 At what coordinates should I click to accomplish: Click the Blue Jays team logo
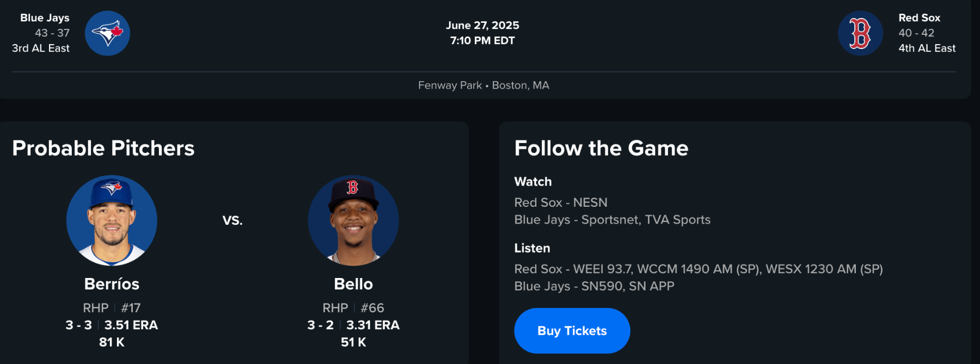[107, 33]
